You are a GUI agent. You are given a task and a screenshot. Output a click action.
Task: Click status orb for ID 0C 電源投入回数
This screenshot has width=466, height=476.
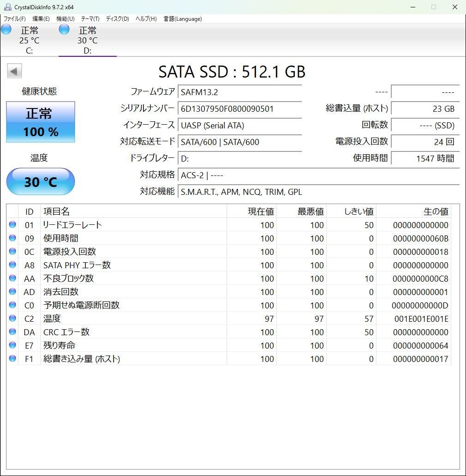coord(12,251)
